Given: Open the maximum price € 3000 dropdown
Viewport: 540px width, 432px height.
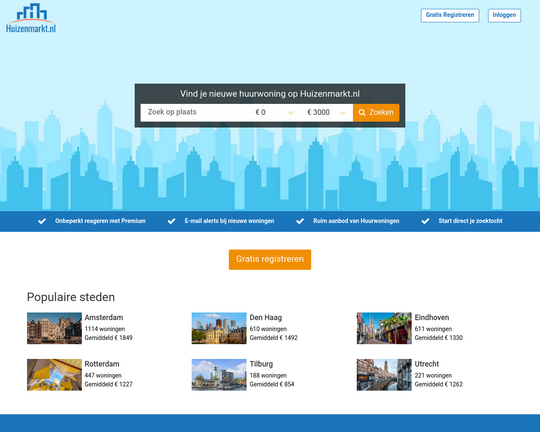Looking at the screenshot, I should [x=326, y=112].
